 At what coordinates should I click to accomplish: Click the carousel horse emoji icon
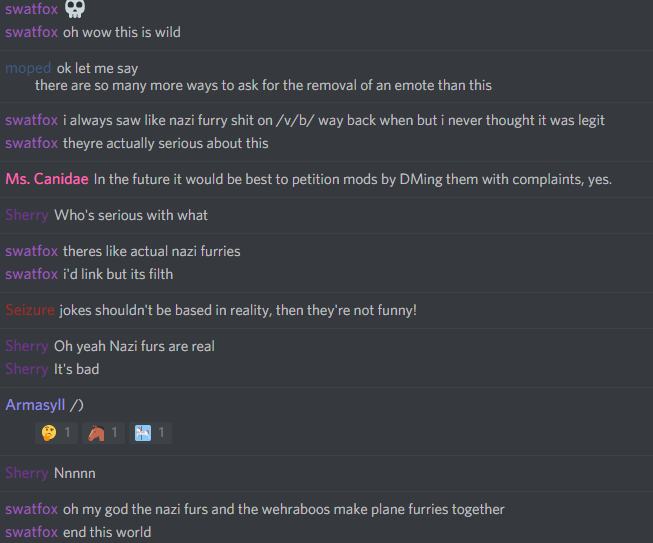pyautogui.click(x=143, y=433)
